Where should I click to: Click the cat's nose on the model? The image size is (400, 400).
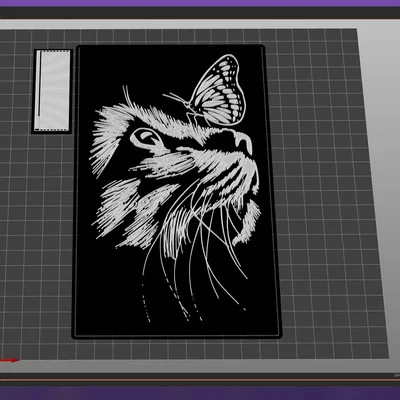[244, 141]
